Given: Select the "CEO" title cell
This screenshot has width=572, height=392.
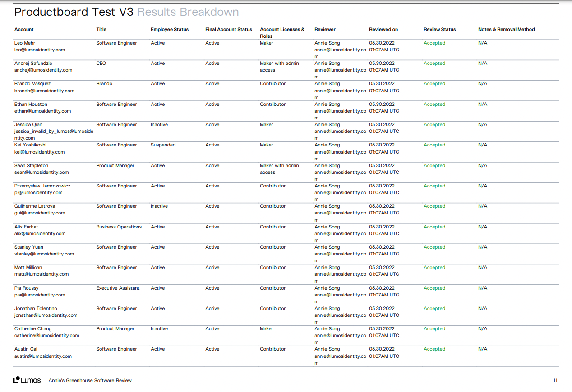Looking at the screenshot, I should coord(101,64).
